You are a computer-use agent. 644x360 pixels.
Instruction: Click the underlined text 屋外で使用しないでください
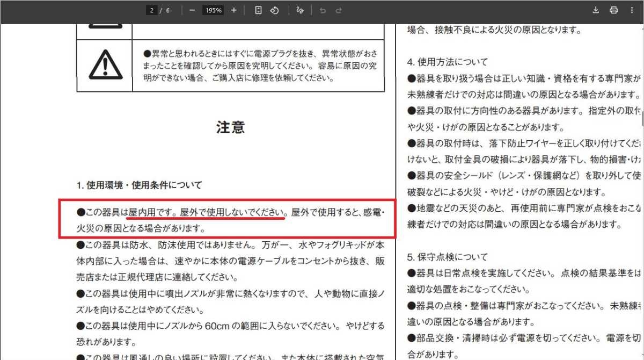point(232,213)
